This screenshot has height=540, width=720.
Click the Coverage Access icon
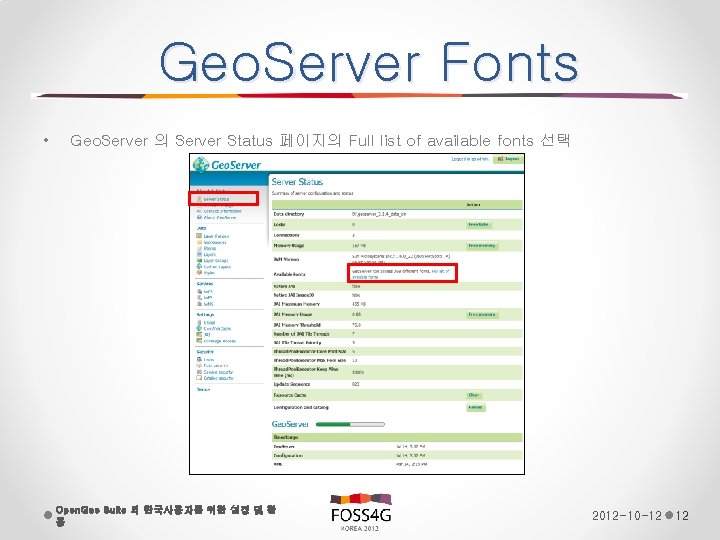click(x=199, y=341)
